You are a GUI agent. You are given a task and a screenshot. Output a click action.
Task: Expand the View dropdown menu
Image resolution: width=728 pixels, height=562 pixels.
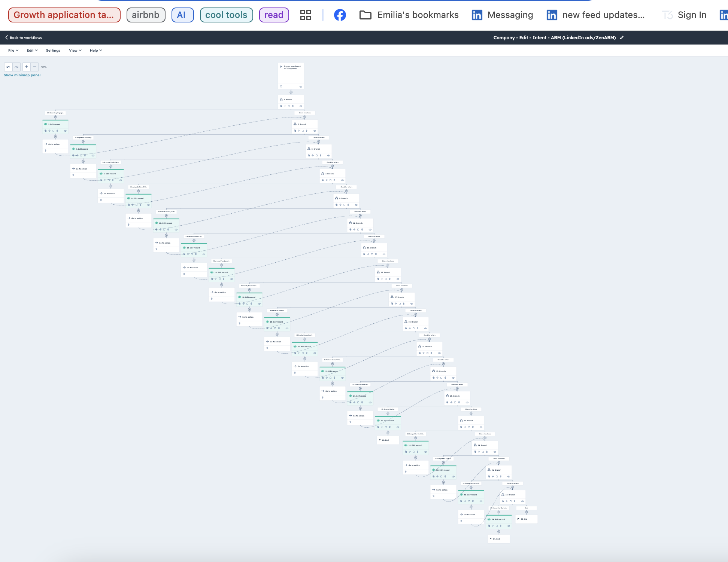point(75,50)
